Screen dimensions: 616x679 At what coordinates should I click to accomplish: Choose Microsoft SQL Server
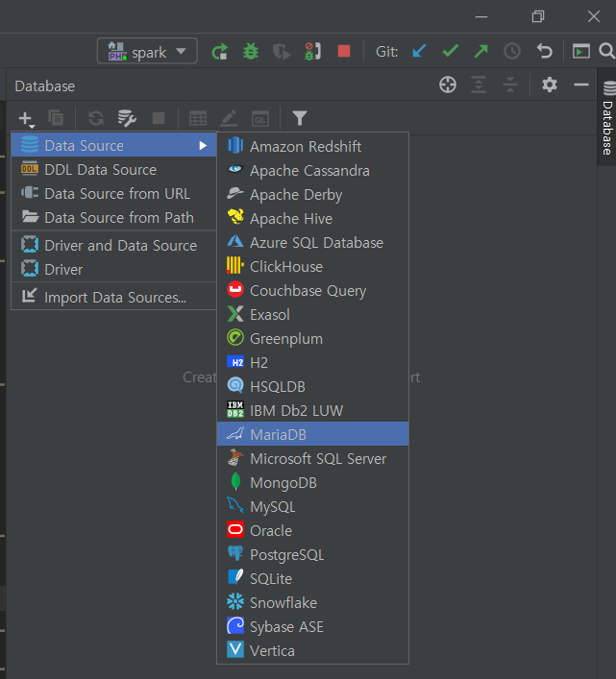pyautogui.click(x=312, y=458)
